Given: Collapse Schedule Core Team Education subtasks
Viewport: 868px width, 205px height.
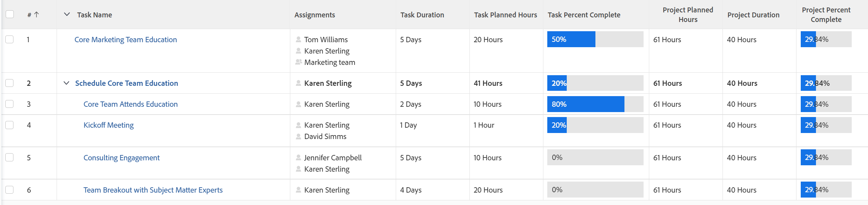Looking at the screenshot, I should click(x=66, y=83).
